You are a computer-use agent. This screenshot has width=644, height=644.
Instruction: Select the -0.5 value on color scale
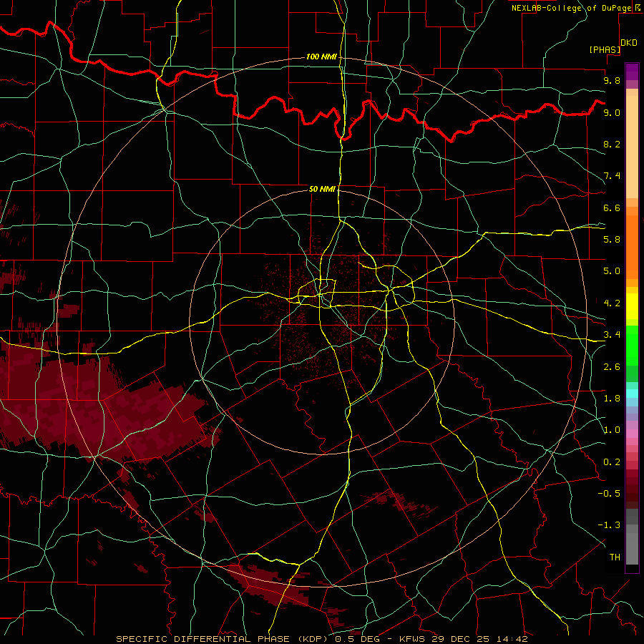609,493
